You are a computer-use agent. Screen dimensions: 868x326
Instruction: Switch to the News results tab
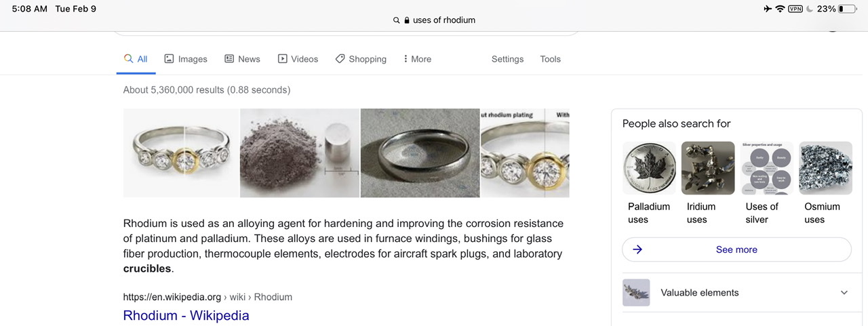tap(249, 59)
